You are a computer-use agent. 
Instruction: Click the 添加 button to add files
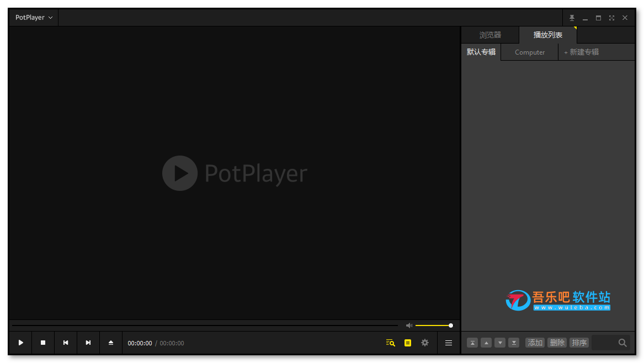tap(535, 343)
